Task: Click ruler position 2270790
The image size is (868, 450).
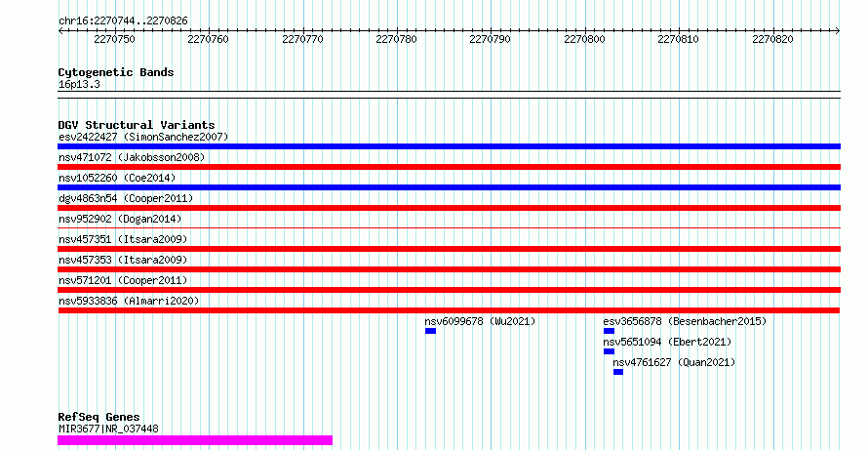Action: [x=490, y=39]
